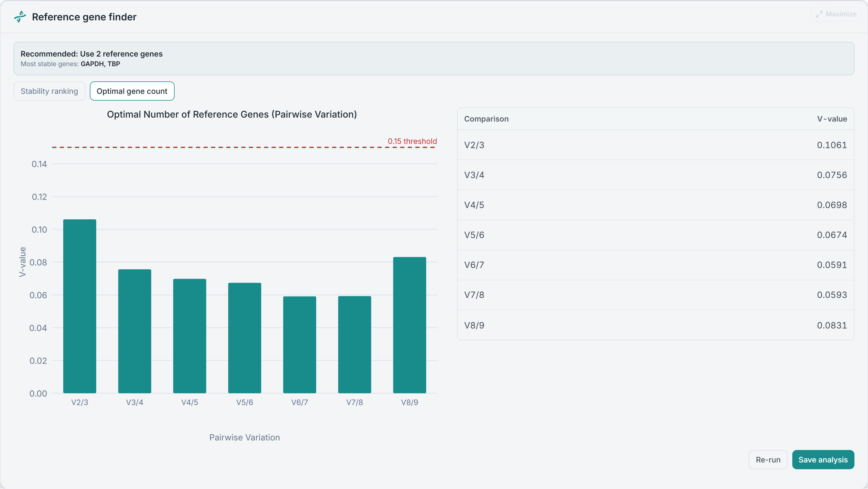The width and height of the screenshot is (868, 489).
Task: Click value 0.0593 in table
Action: tap(832, 295)
